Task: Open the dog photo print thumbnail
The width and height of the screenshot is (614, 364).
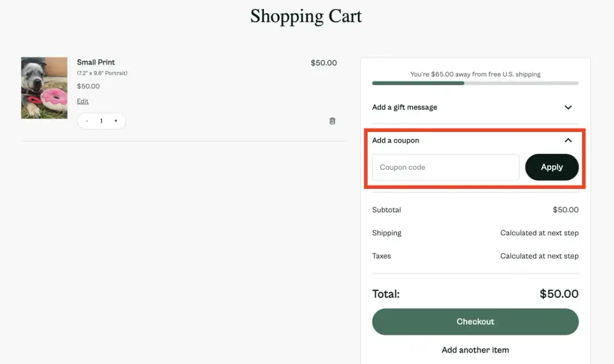Action: [44, 88]
